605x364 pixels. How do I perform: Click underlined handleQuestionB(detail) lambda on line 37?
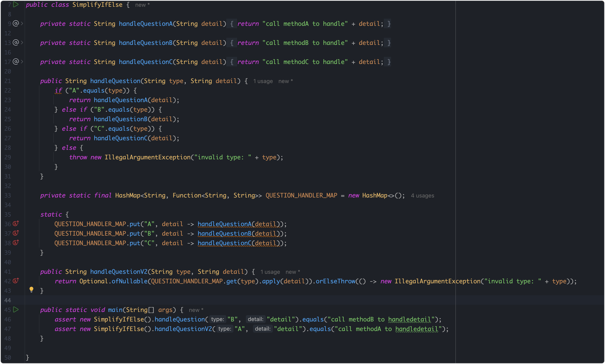[x=239, y=233]
